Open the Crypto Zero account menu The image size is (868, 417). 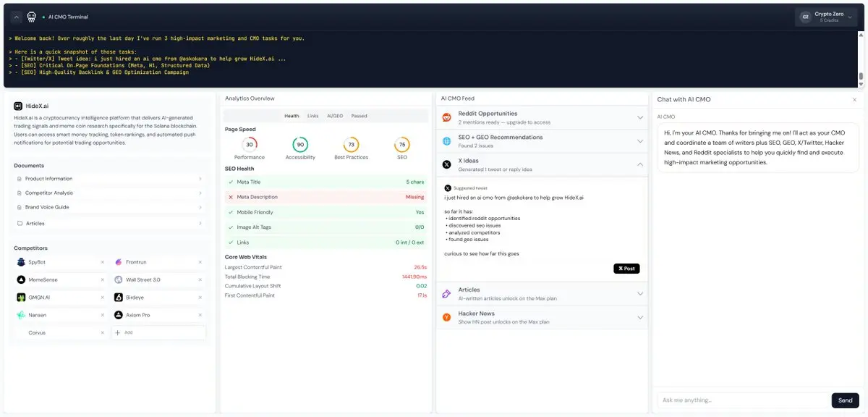(x=826, y=17)
